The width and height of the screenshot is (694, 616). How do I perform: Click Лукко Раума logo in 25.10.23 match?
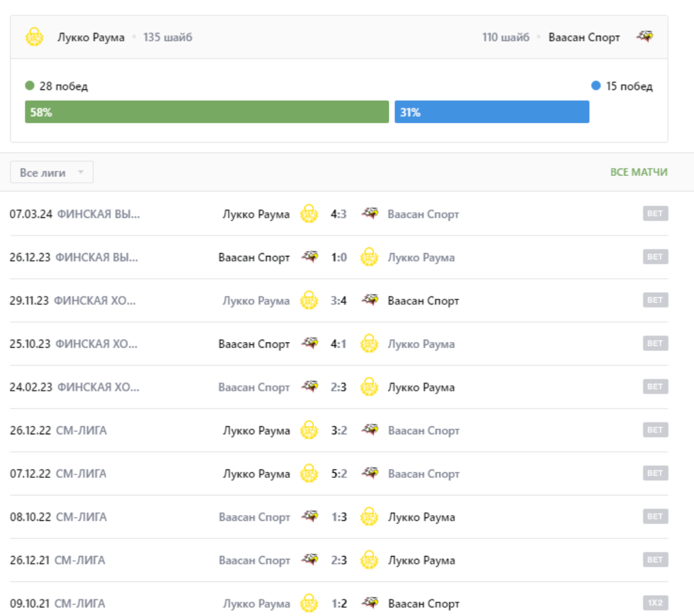coord(369,344)
